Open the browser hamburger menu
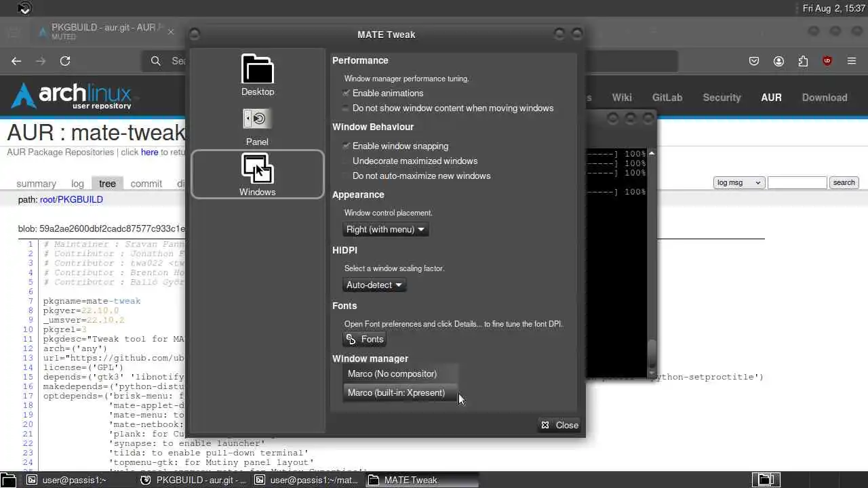Viewport: 868px width, 488px height. [852, 61]
